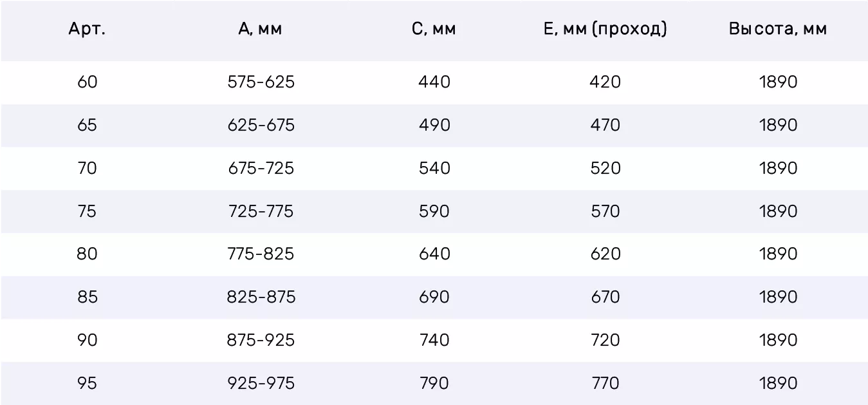Select the "А, мм" column header
Viewport: 868px width, 405px height.
(260, 29)
